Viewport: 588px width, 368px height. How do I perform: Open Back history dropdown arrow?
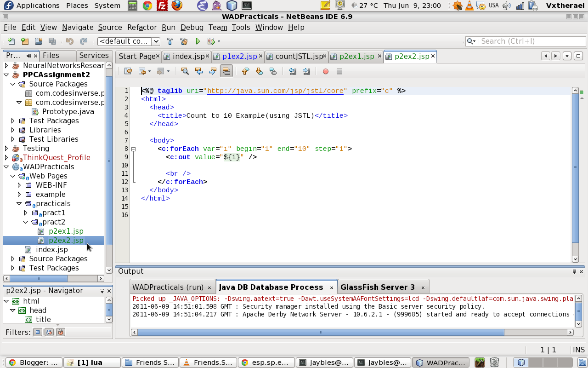[x=149, y=71]
